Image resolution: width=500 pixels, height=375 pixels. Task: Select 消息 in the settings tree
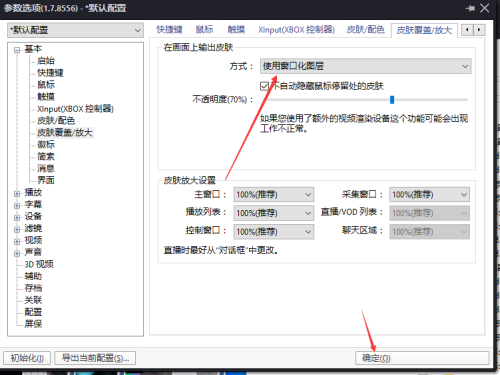pyautogui.click(x=46, y=168)
